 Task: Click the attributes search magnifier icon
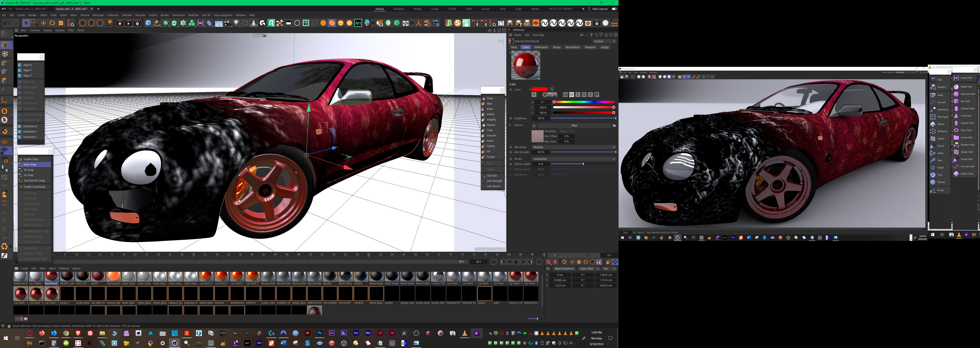pyautogui.click(x=596, y=35)
